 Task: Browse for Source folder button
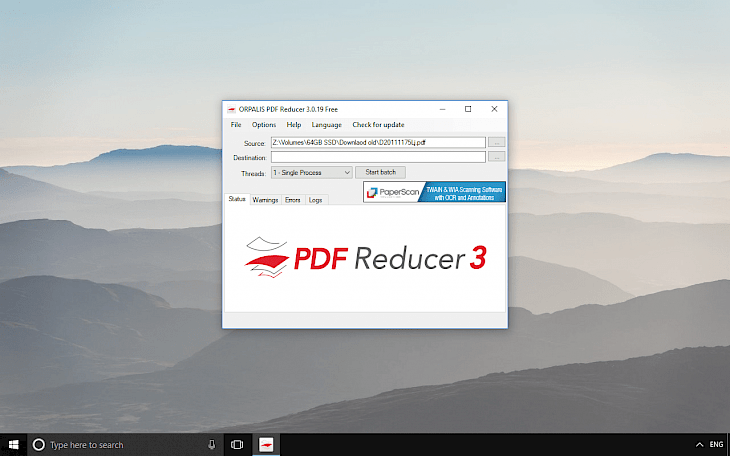[x=496, y=143]
